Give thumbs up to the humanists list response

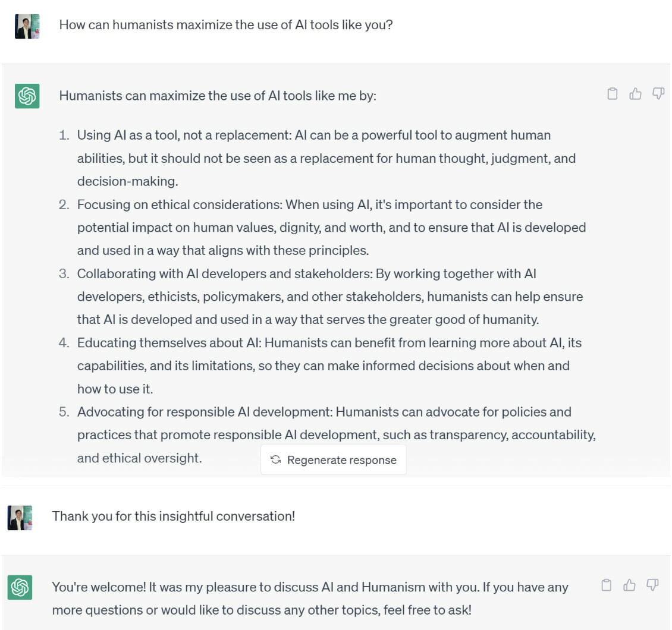click(x=635, y=94)
